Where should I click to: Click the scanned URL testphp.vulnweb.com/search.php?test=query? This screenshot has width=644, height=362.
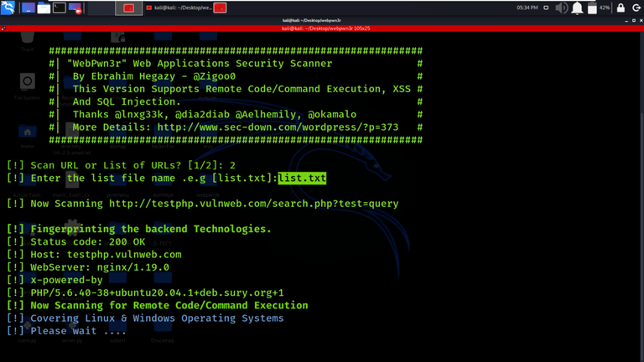coord(254,204)
